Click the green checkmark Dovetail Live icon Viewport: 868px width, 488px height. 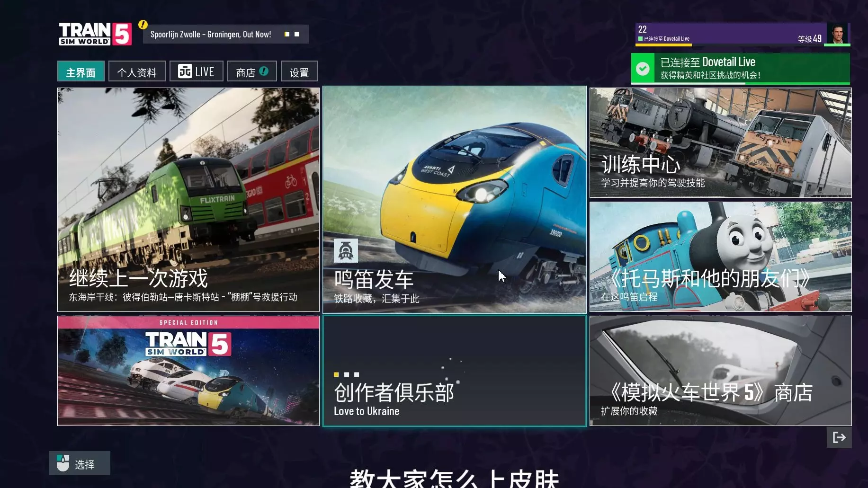point(643,69)
